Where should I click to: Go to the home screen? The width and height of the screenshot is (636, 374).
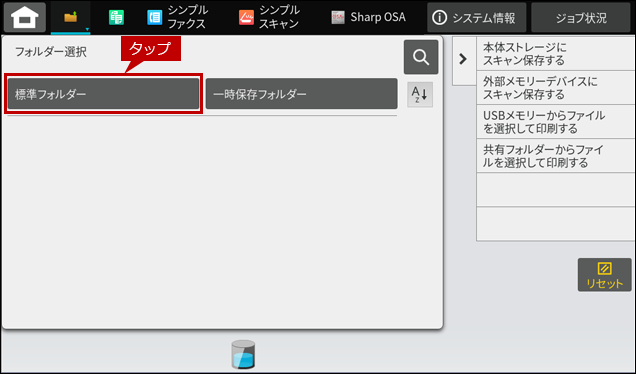click(x=25, y=17)
